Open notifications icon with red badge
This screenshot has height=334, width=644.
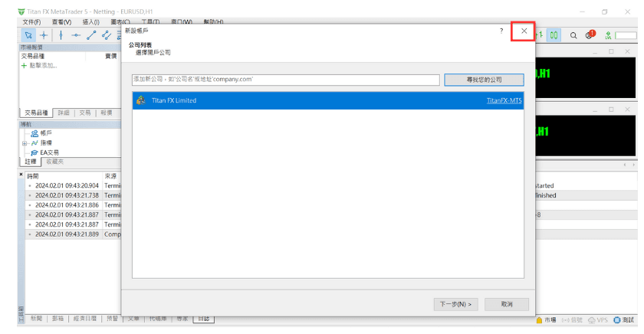click(590, 35)
